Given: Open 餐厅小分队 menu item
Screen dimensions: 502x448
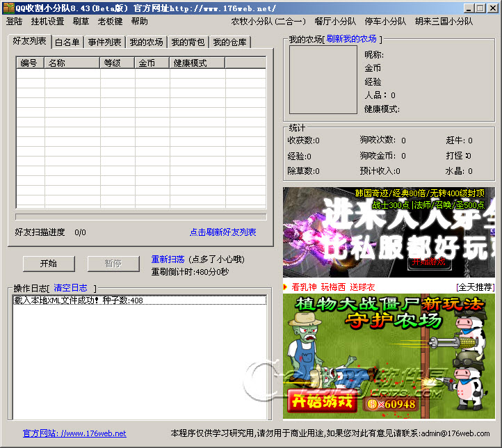Looking at the screenshot, I should click(x=335, y=22).
